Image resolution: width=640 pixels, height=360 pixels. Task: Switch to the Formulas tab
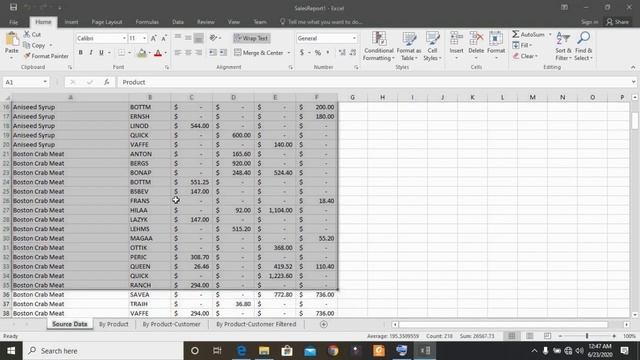(147, 22)
